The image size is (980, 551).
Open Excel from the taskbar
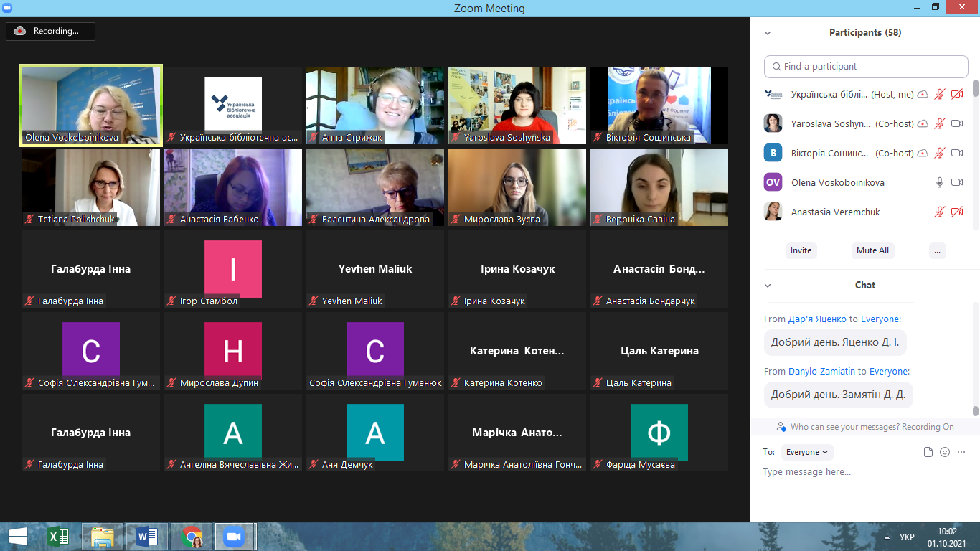57,537
